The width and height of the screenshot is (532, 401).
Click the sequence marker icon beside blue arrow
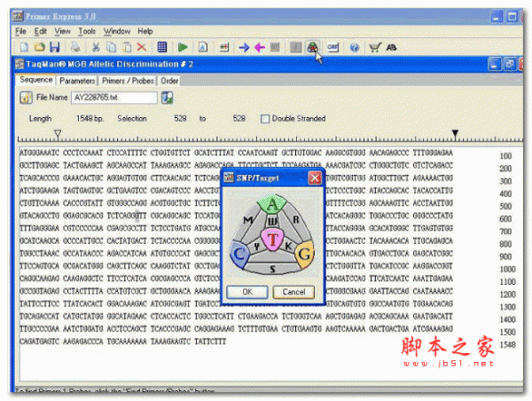224,47
